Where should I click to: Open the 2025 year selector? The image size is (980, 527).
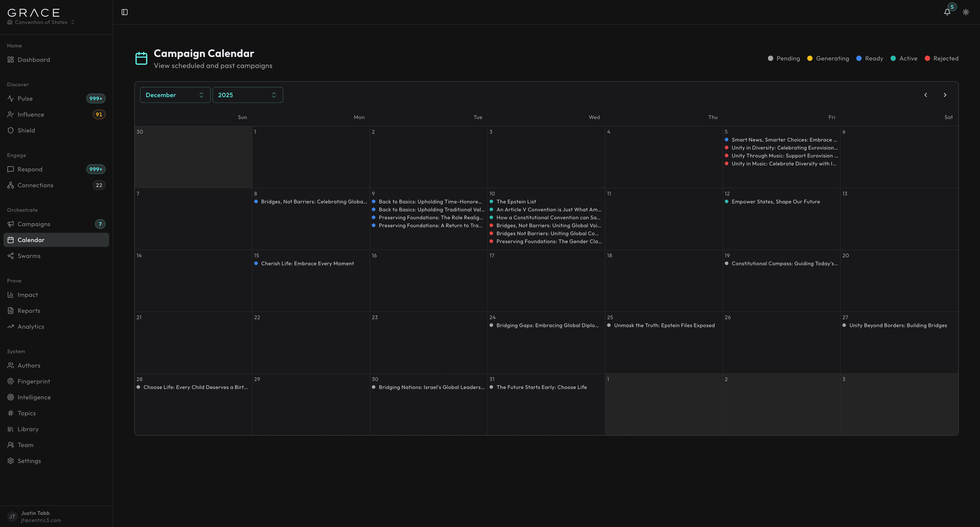click(247, 95)
